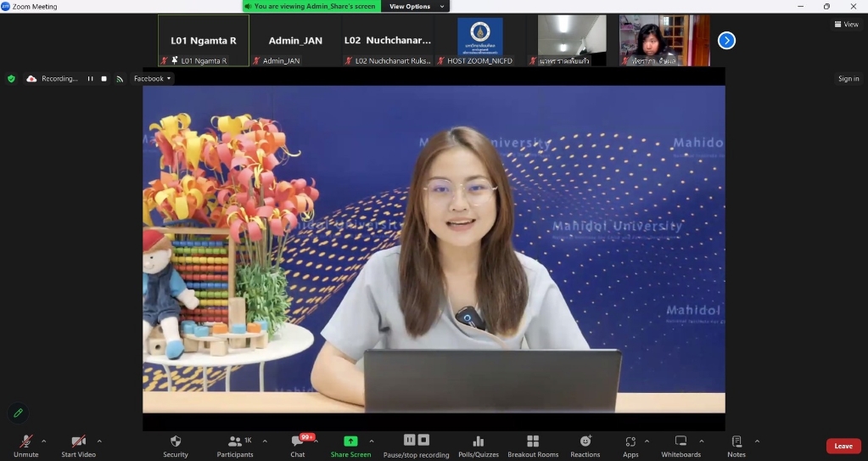This screenshot has width=868, height=461.
Task: Click the green encryption shield icon
Action: point(11,79)
